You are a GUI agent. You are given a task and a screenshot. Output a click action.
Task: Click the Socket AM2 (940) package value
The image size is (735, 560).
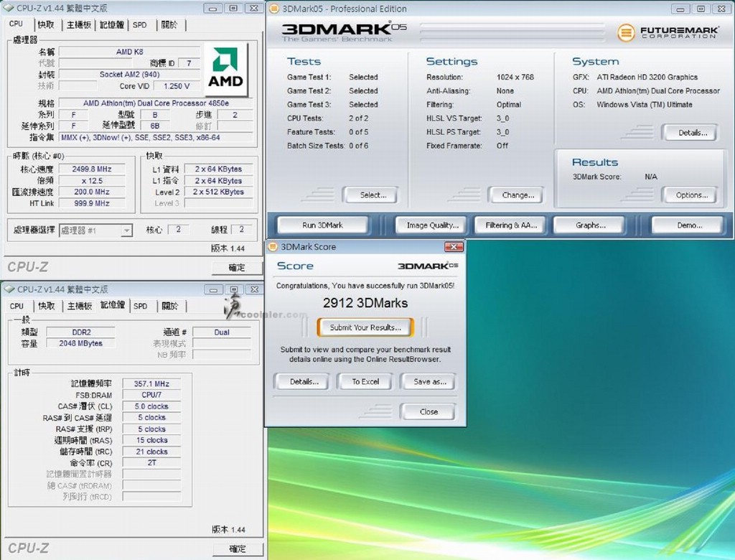(129, 74)
